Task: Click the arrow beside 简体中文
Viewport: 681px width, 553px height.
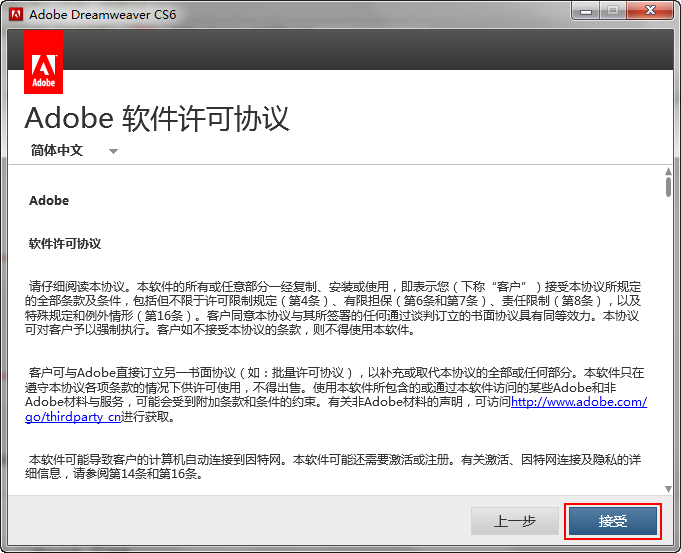Action: coord(113,152)
